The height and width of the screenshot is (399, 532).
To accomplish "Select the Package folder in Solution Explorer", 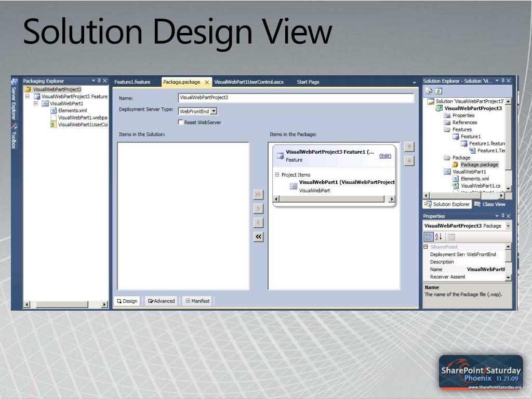I will pyautogui.click(x=461, y=158).
